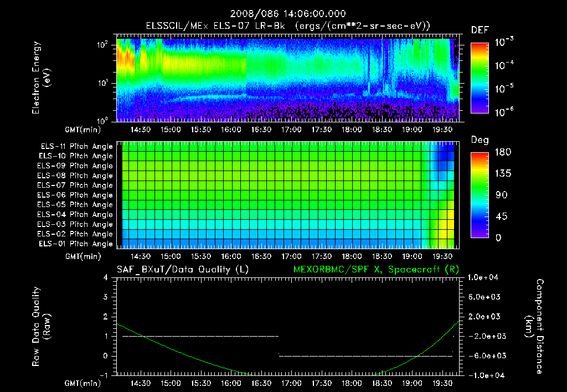The height and width of the screenshot is (392, 567).
Task: Click the 10⁻⁶ value on the DEF scale
Action: (x=504, y=112)
